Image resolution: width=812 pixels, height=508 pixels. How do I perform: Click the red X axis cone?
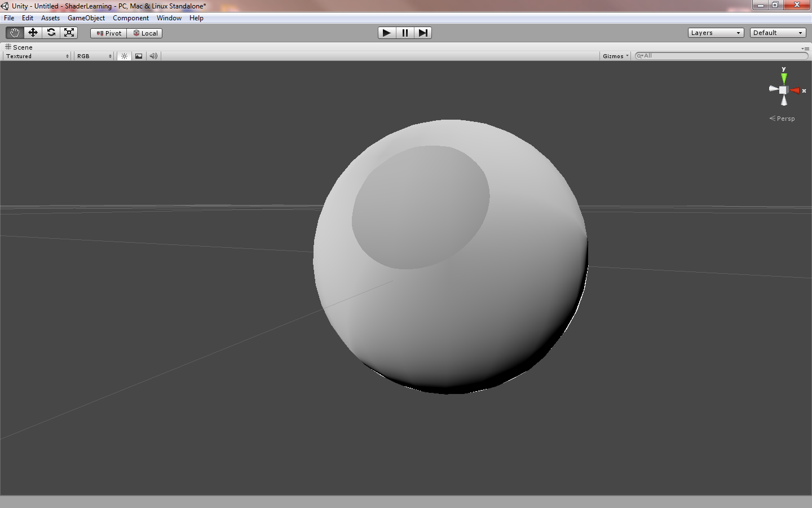point(795,90)
